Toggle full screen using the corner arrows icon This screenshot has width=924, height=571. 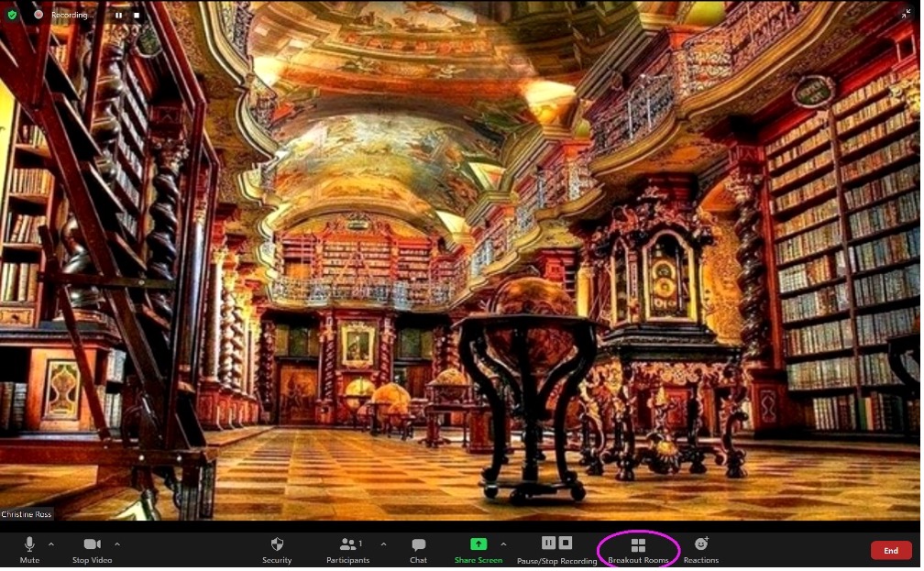(x=907, y=14)
